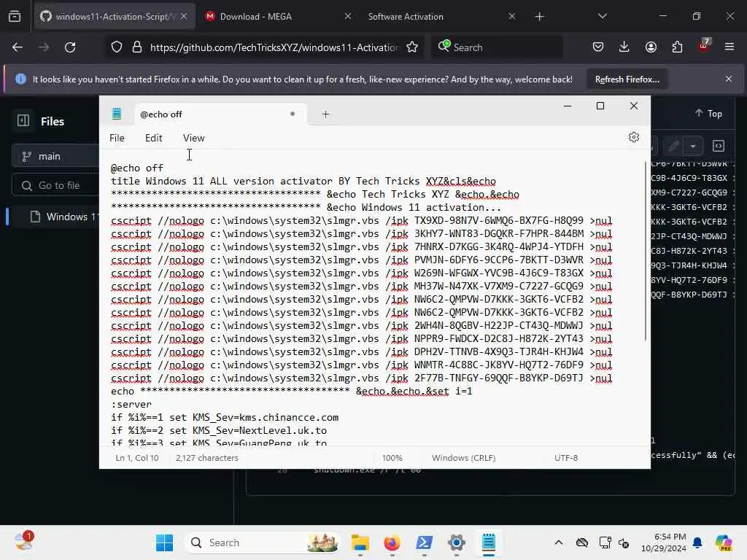Image resolution: width=747 pixels, height=560 pixels.
Task: Close the Software Activation tab
Action: coord(511,17)
